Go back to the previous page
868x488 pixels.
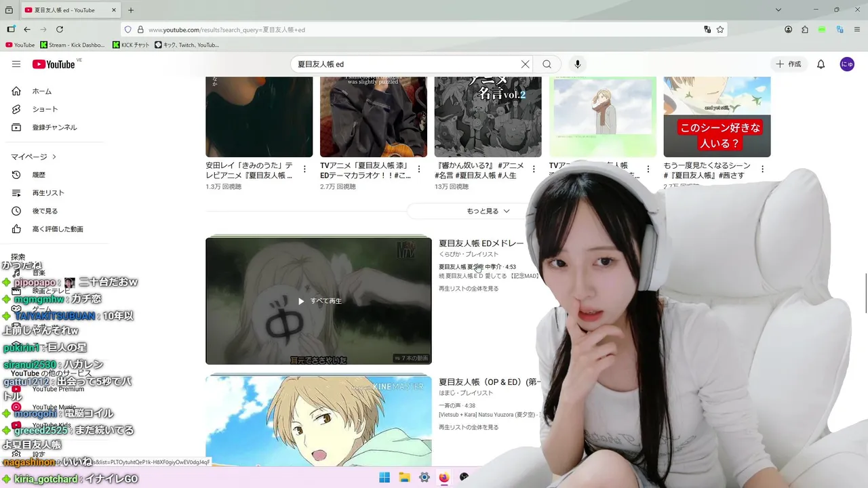pos(27,29)
